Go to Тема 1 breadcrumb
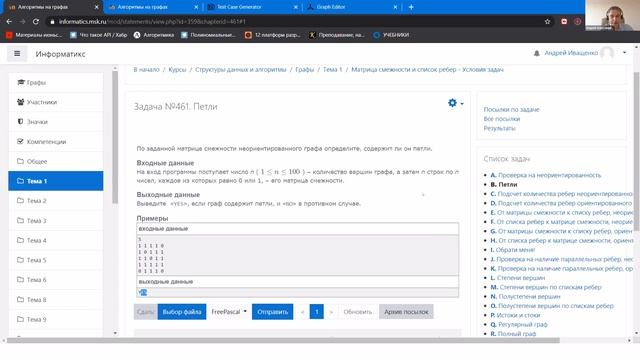This screenshot has height=360, width=640. 332,70
